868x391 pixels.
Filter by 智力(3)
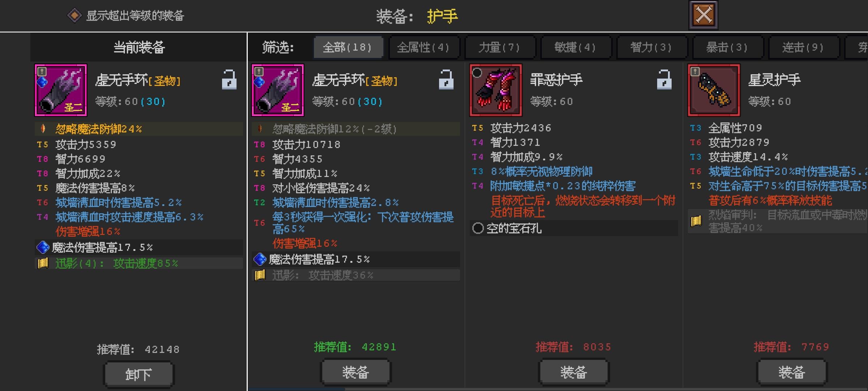pyautogui.click(x=652, y=47)
